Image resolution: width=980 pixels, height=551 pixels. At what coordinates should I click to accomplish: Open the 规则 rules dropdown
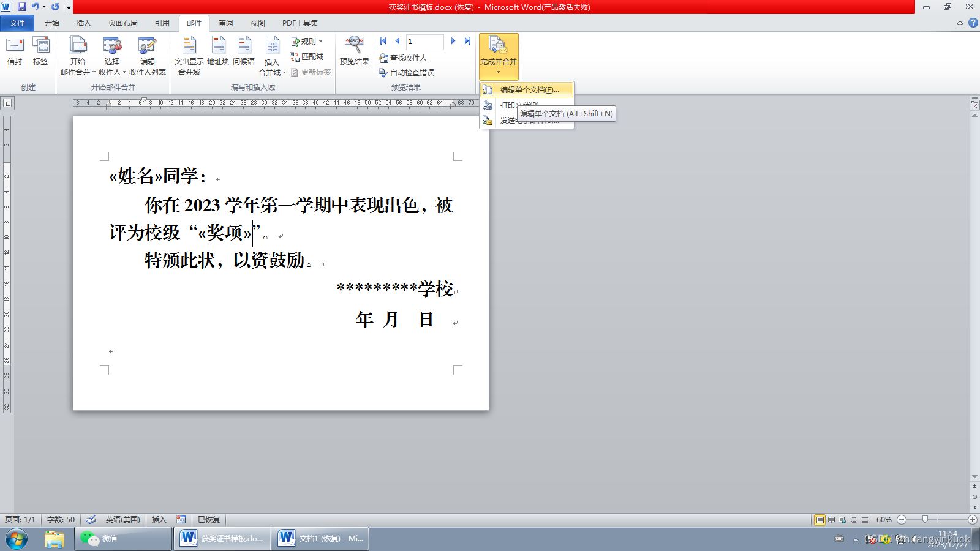pos(307,42)
